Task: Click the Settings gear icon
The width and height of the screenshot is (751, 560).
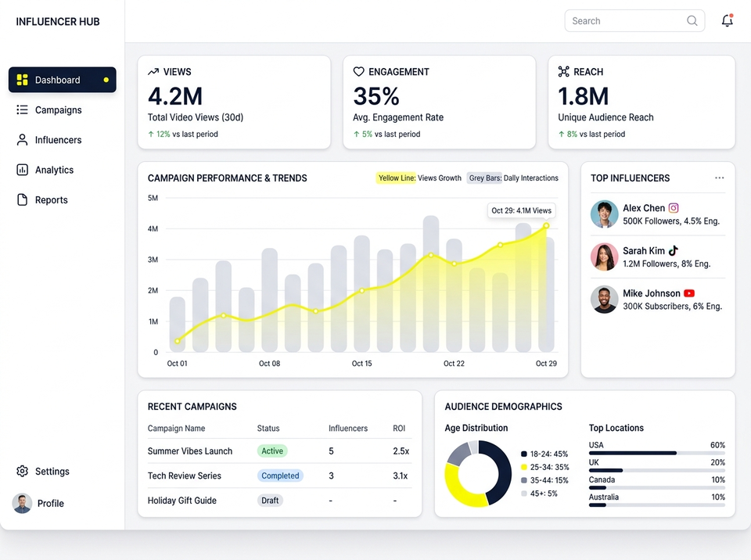Action: [x=22, y=471]
